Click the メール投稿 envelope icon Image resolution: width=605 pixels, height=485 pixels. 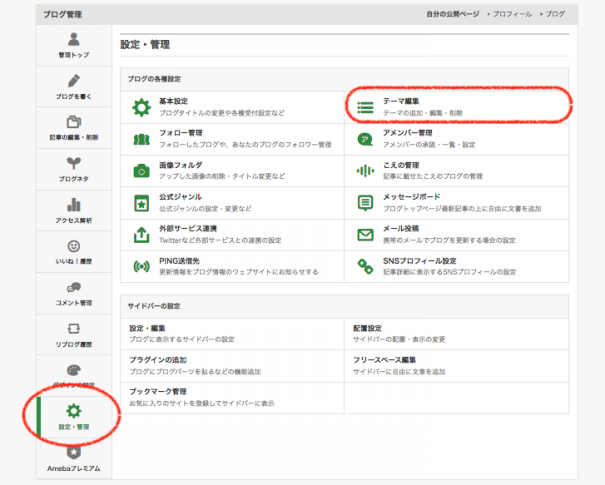coord(366,234)
